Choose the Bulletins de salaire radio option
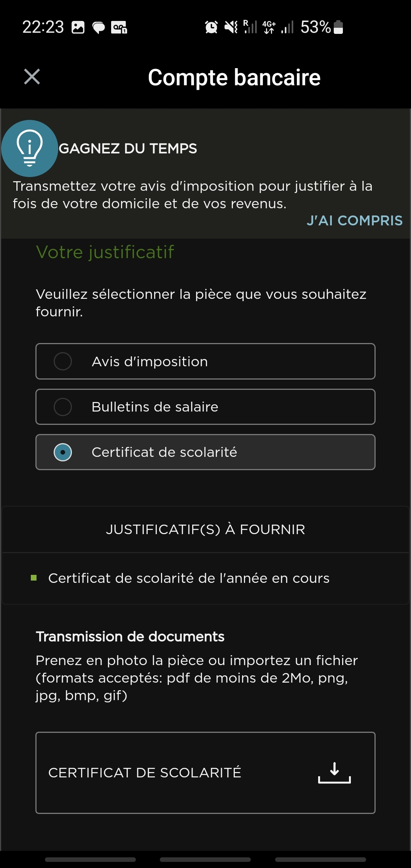This screenshot has height=868, width=411. (63, 407)
